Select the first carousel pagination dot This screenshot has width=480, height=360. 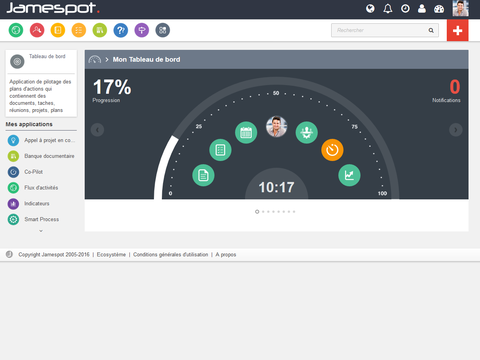pyautogui.click(x=257, y=212)
